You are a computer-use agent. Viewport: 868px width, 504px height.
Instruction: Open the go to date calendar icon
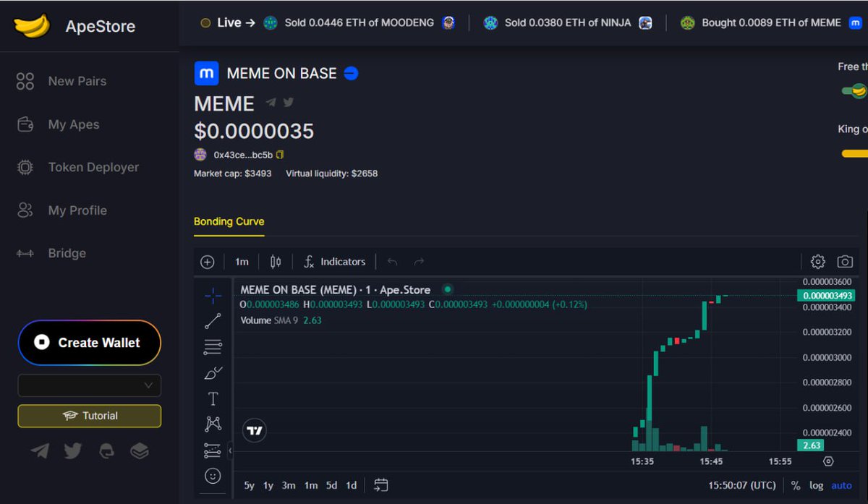coord(381,485)
